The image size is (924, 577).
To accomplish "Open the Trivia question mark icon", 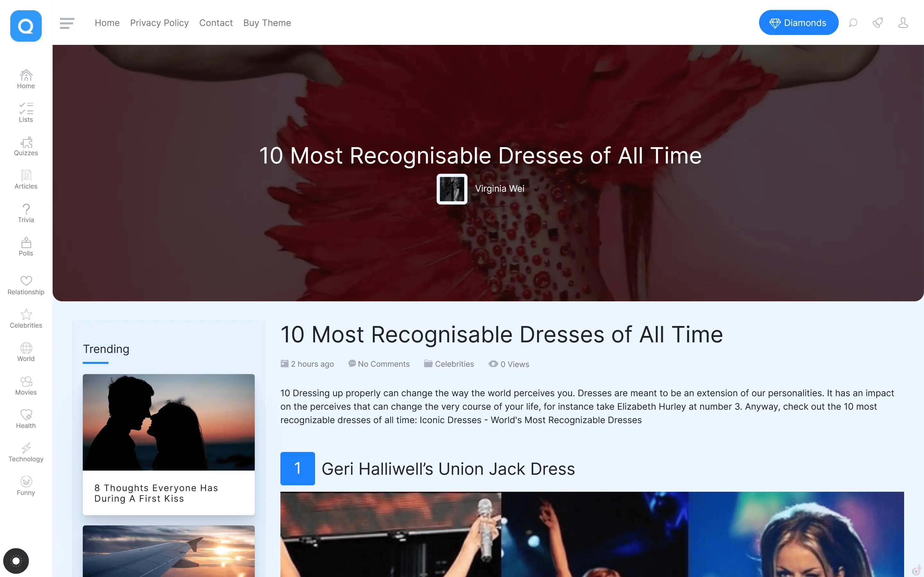I will (x=26, y=209).
